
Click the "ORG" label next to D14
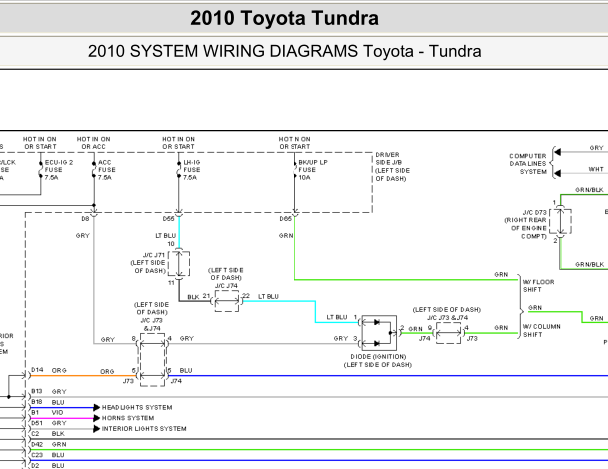(59, 371)
